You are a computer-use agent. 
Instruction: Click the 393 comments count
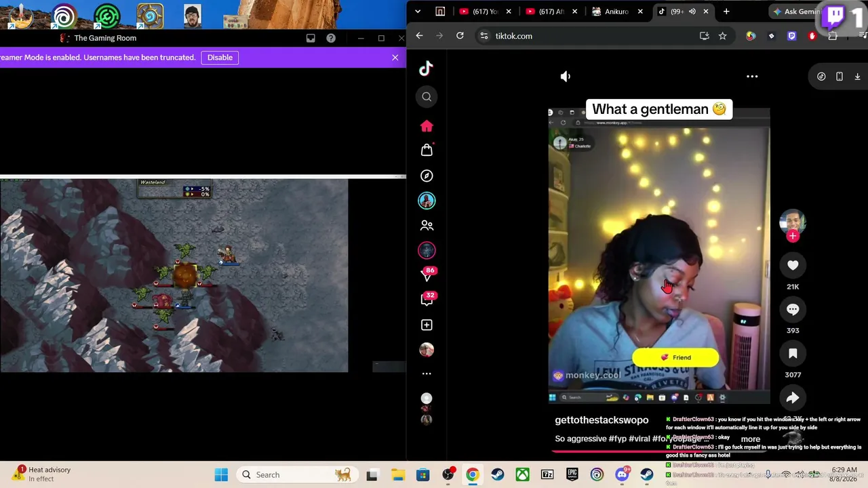[x=793, y=331]
